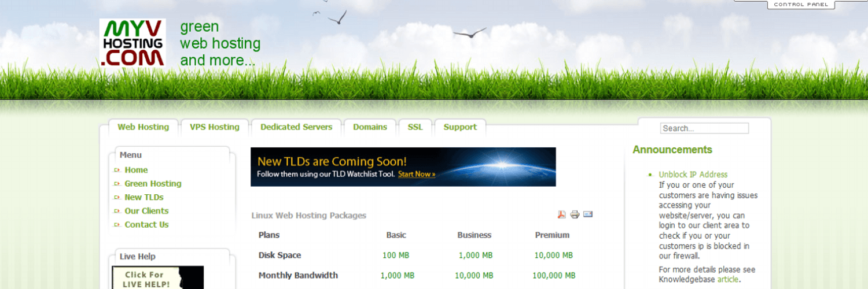Open the Unblock IP Address announcement
The height and width of the screenshot is (289, 868).
(693, 175)
